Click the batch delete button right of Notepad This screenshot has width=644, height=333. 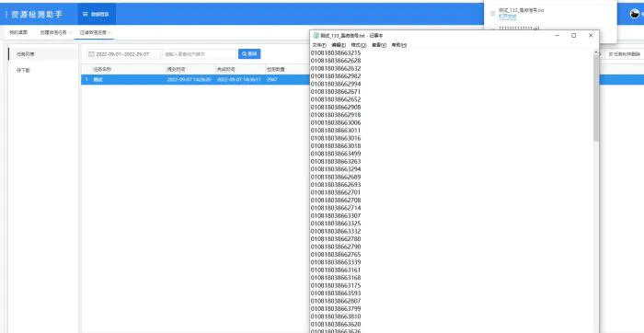coord(624,53)
